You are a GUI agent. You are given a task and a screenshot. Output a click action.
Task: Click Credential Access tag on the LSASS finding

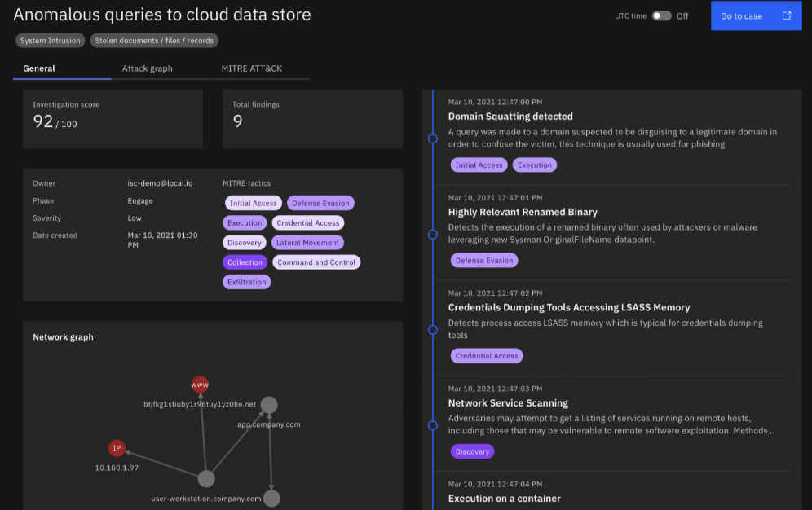click(487, 355)
